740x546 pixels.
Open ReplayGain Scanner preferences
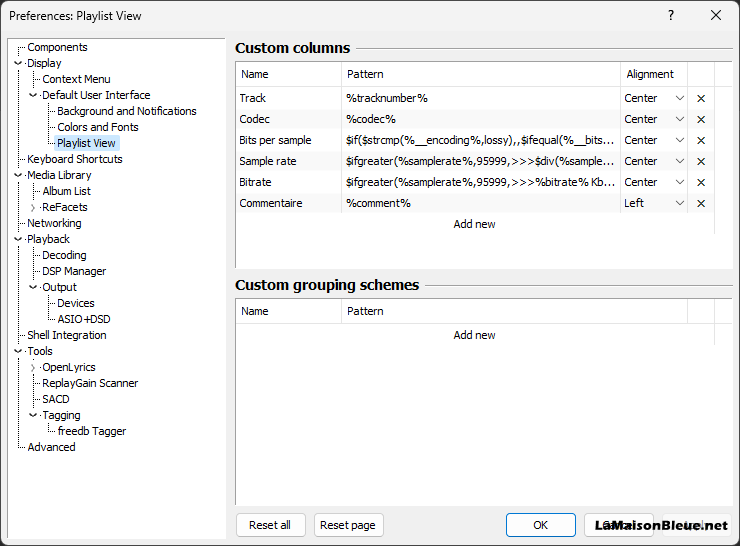[x=90, y=383]
